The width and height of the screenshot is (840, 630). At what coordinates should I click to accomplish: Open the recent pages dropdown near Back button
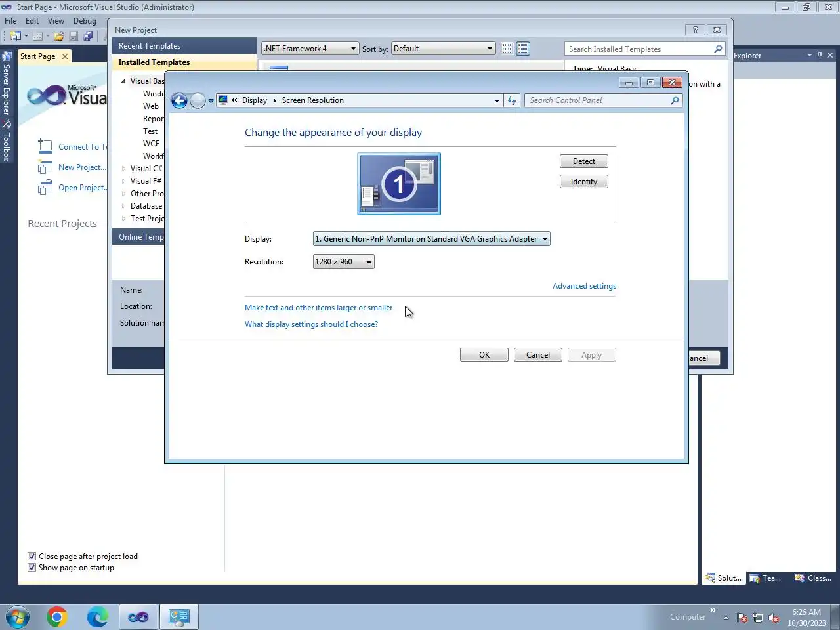pos(211,101)
